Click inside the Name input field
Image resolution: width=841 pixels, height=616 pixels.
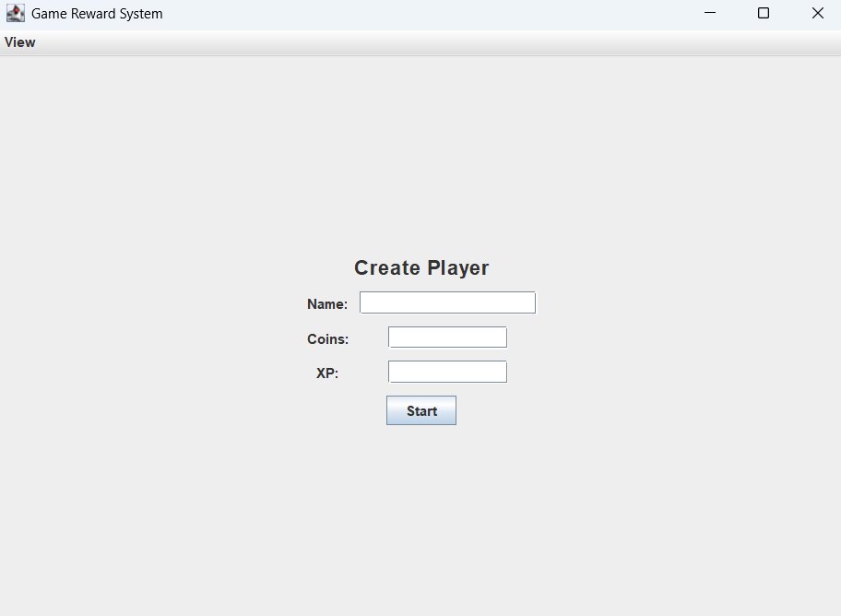pos(447,302)
